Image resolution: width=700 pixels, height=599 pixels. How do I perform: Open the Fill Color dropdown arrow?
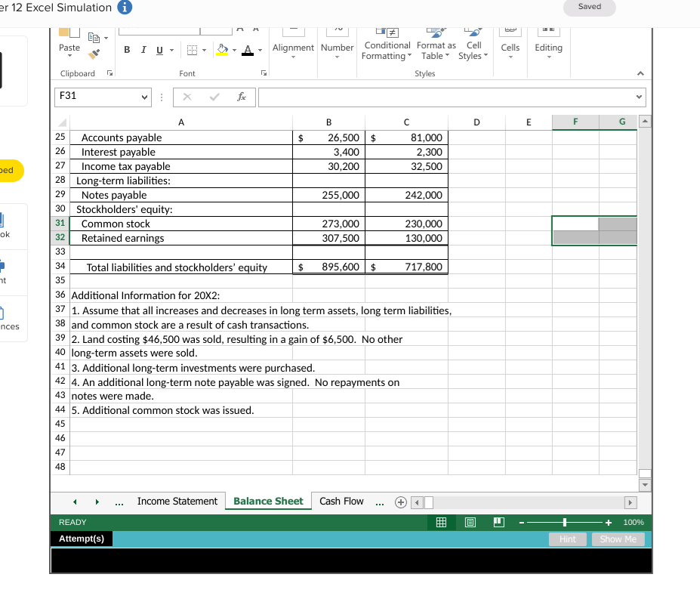tap(235, 49)
